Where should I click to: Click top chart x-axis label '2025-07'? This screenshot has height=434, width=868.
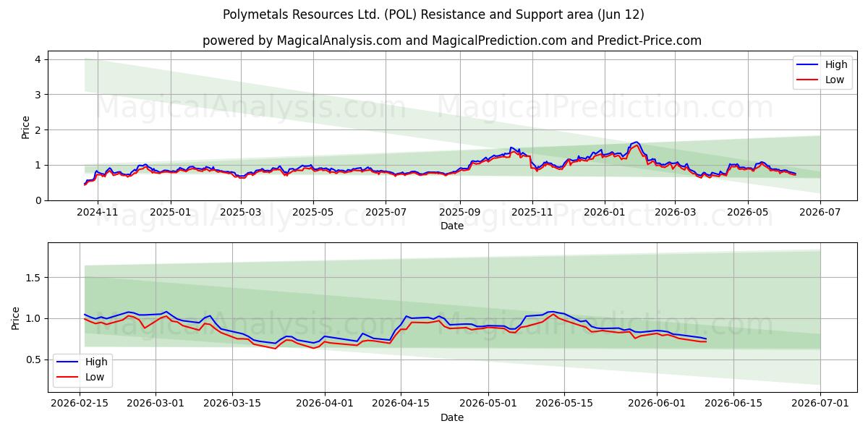click(386, 213)
